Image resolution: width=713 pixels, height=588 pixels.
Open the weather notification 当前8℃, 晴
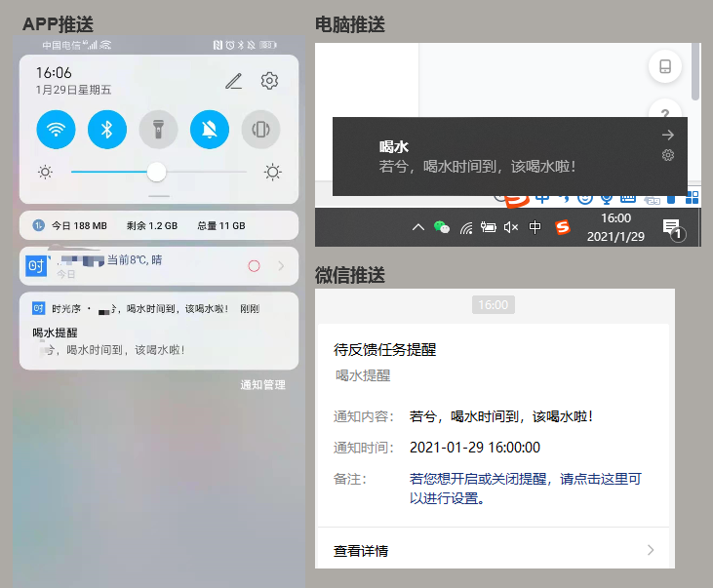pos(159,266)
